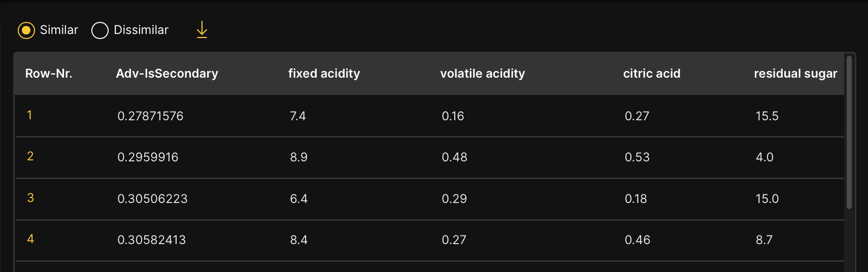Click the 0.30506223 Adv-IsSecondary cell
Screen dimensions: 868x272
pyautogui.click(x=152, y=199)
